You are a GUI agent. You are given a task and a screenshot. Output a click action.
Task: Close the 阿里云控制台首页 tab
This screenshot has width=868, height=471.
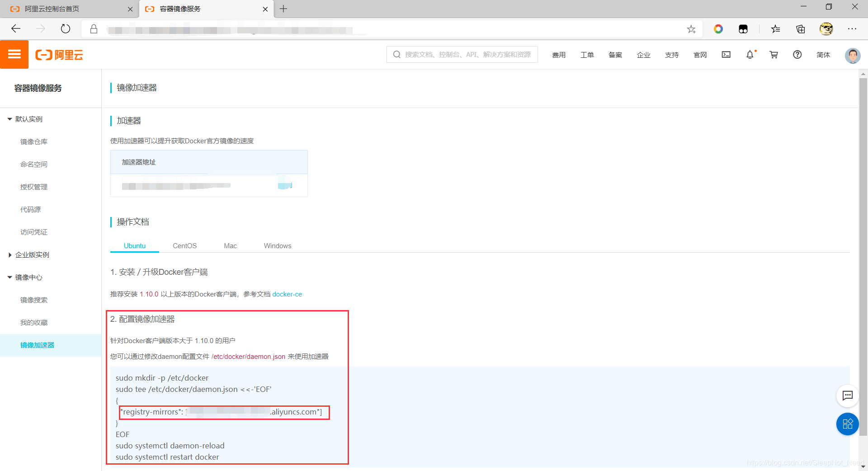(130, 9)
